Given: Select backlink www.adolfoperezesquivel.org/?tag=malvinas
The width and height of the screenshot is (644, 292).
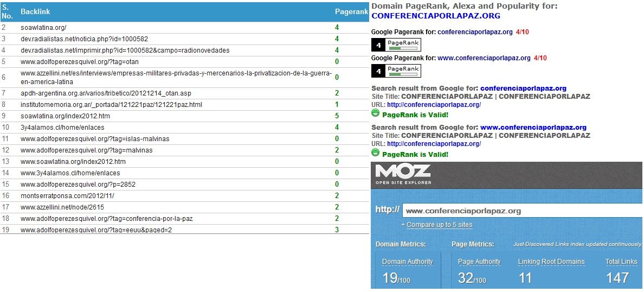Looking at the screenshot, I should (87, 150).
